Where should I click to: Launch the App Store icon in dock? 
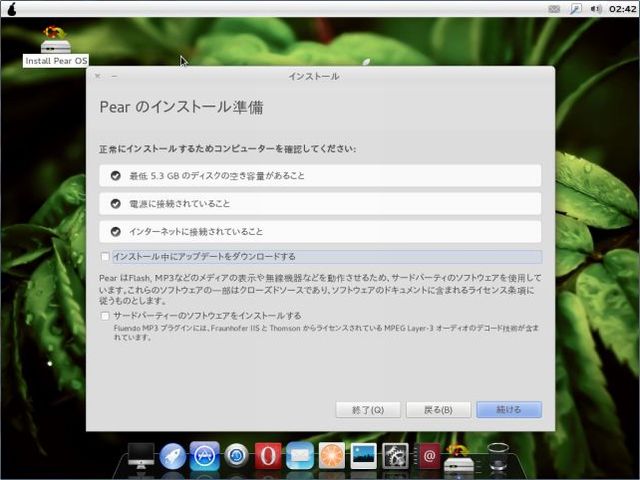click(x=204, y=456)
